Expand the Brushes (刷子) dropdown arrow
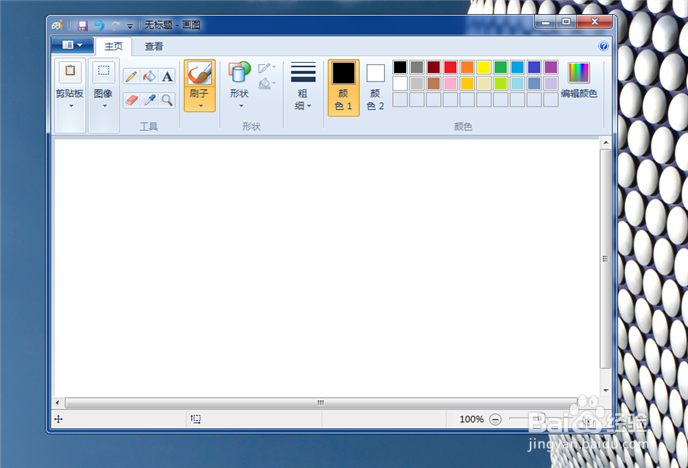 tap(201, 106)
